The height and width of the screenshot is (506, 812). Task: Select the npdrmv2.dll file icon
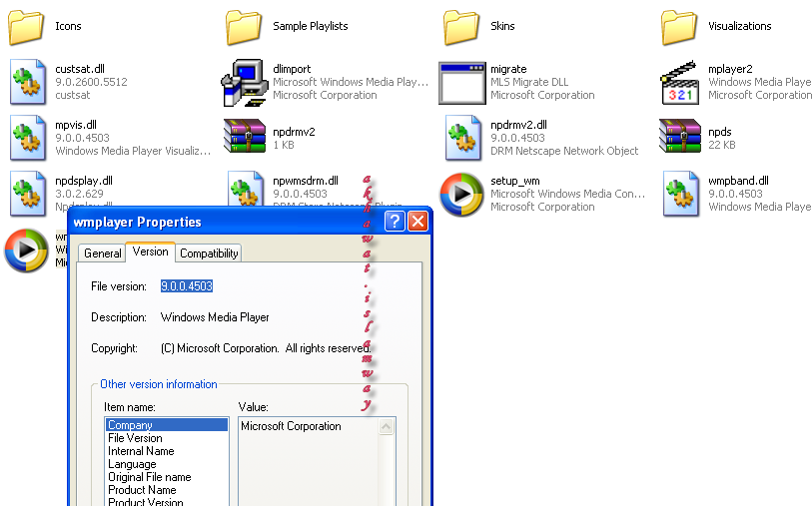point(463,138)
